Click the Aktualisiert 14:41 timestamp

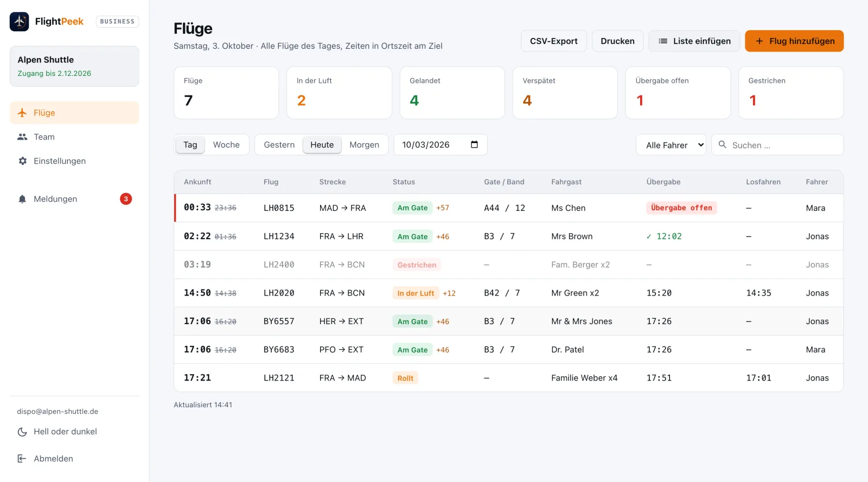tap(203, 405)
